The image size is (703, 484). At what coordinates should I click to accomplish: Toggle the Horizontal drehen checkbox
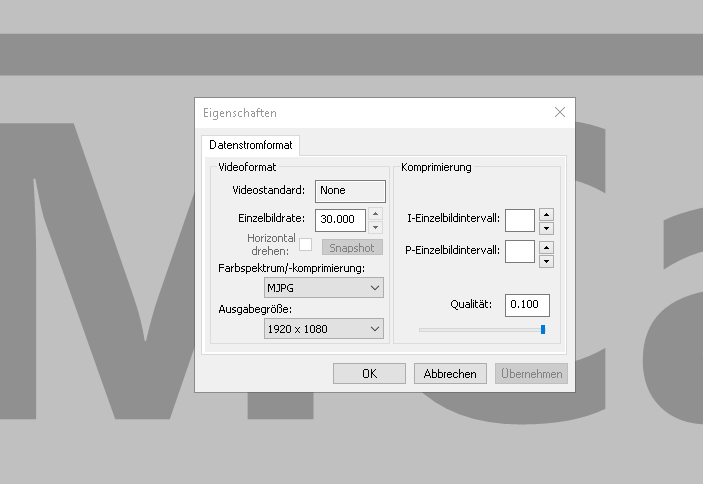point(305,245)
